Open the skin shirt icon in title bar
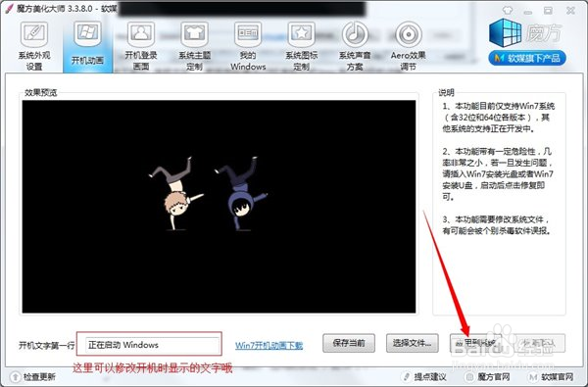588x387 pixels. (x=507, y=10)
